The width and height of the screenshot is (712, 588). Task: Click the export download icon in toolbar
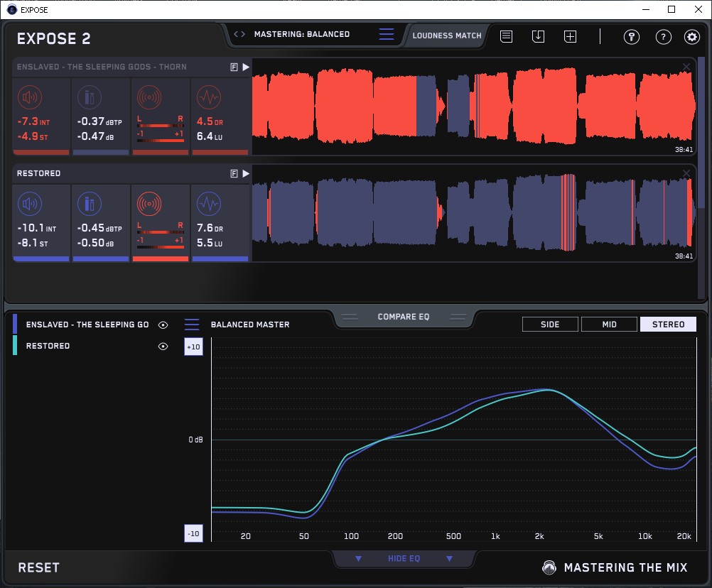538,36
